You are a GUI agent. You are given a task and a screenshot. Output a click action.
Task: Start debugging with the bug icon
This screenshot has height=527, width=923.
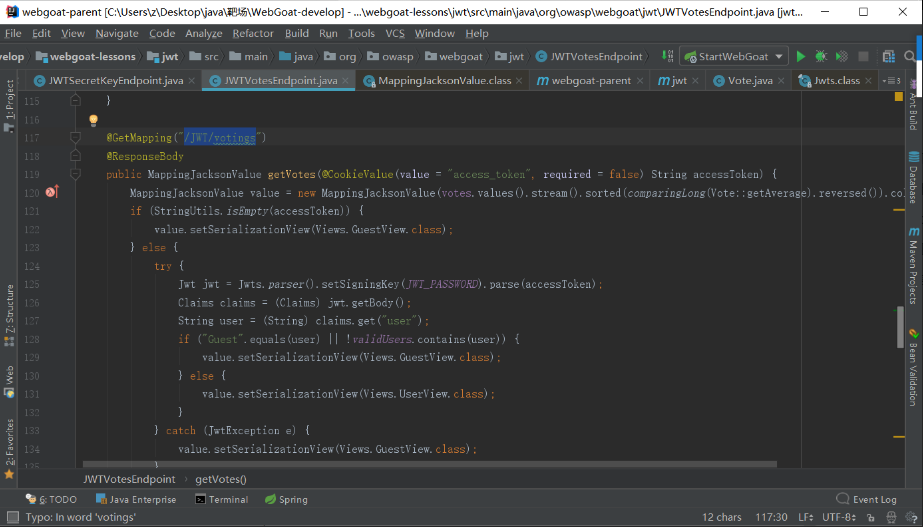pos(821,57)
